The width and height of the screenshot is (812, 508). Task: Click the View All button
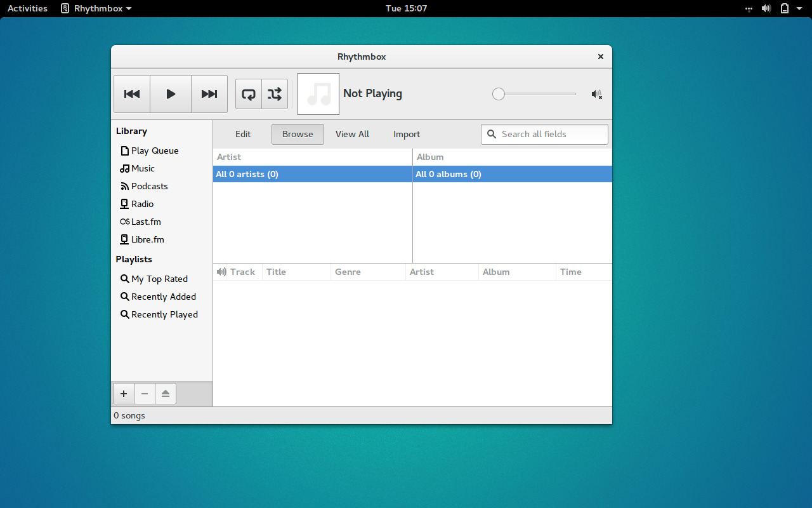click(352, 134)
